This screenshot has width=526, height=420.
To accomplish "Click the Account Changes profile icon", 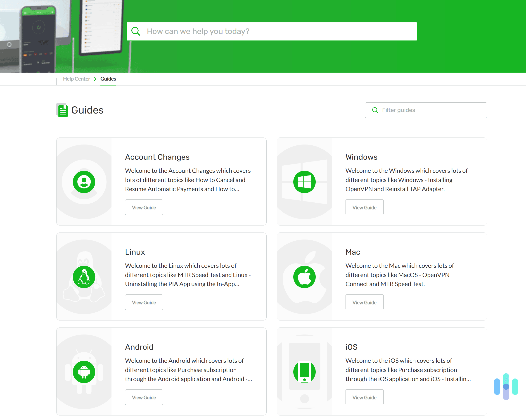I will pos(84,182).
